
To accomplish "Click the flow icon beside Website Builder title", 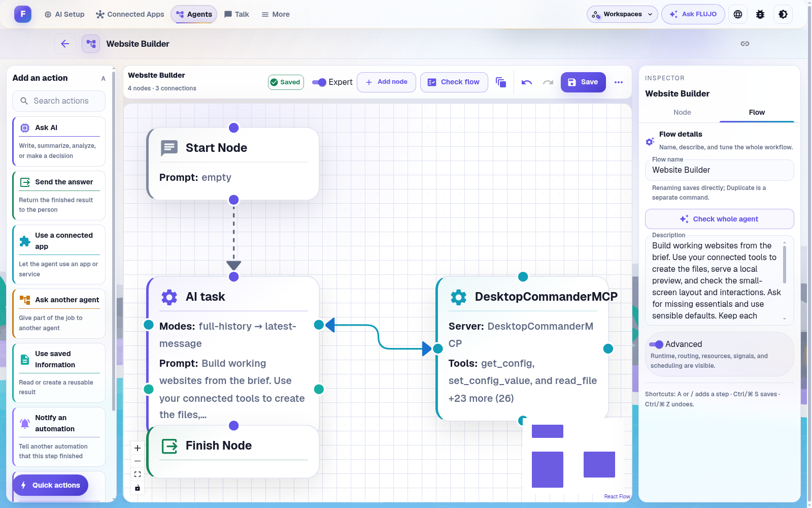I will coord(91,44).
